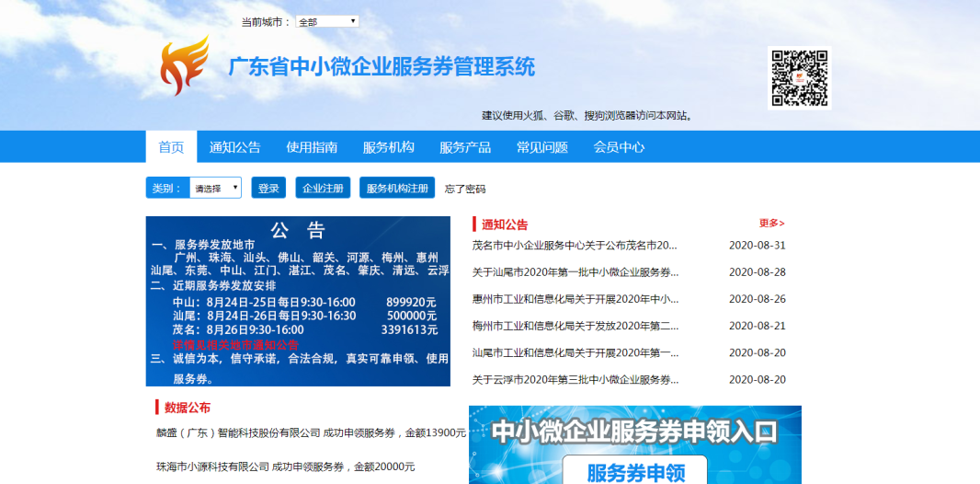Image resolution: width=980 pixels, height=484 pixels.
Task: Open the 常见问题 menu item
Action: click(x=541, y=147)
